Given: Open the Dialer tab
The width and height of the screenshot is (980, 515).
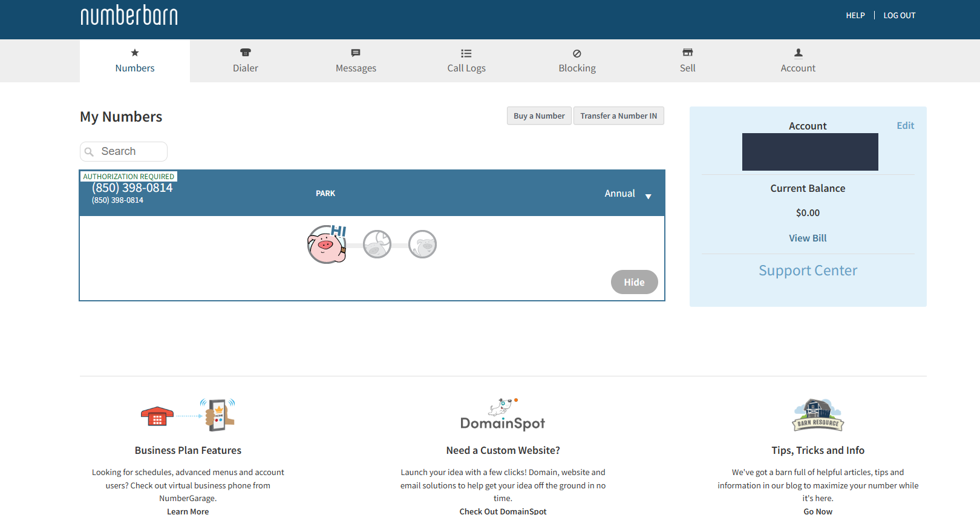Looking at the screenshot, I should click(x=245, y=61).
